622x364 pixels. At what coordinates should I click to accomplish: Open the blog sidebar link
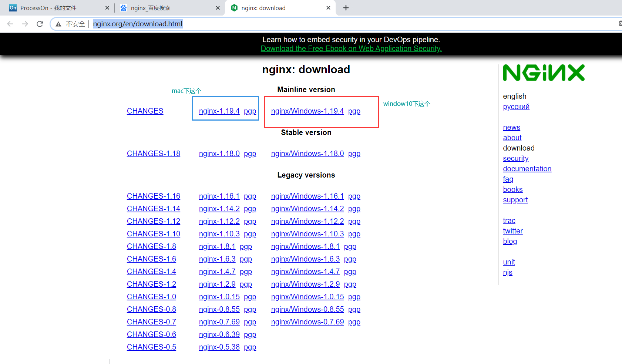[x=510, y=241]
